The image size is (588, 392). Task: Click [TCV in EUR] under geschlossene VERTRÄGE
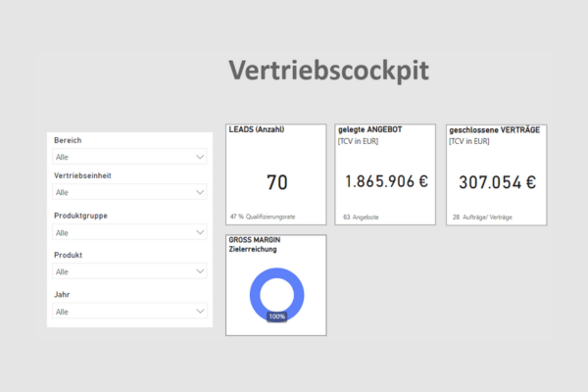point(469,141)
